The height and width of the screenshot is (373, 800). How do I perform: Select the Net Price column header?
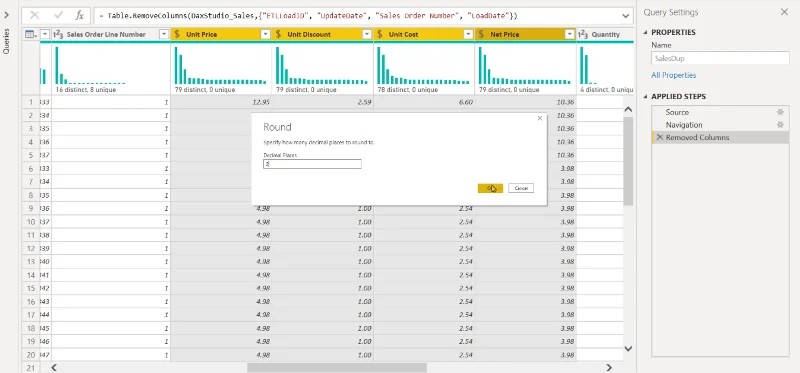point(525,34)
